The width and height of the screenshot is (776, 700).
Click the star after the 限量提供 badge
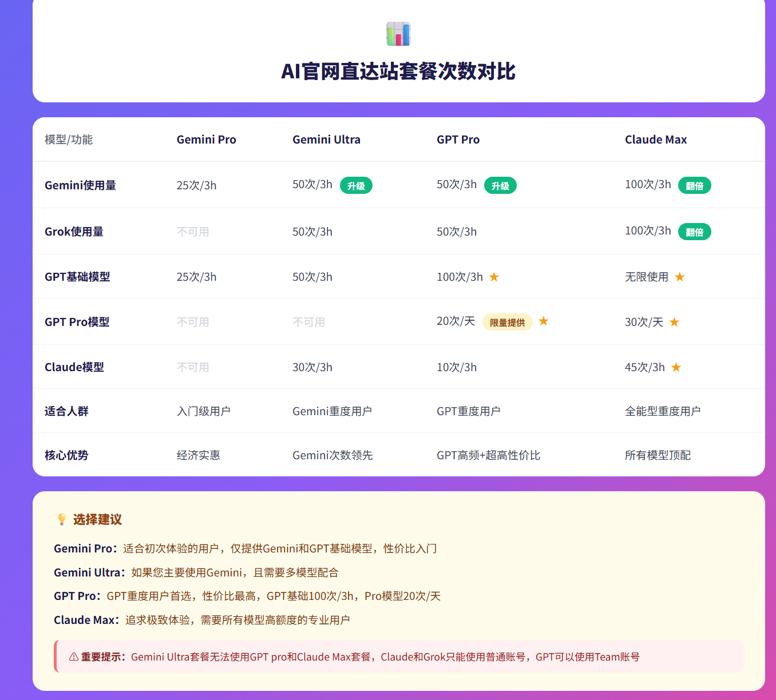click(544, 321)
